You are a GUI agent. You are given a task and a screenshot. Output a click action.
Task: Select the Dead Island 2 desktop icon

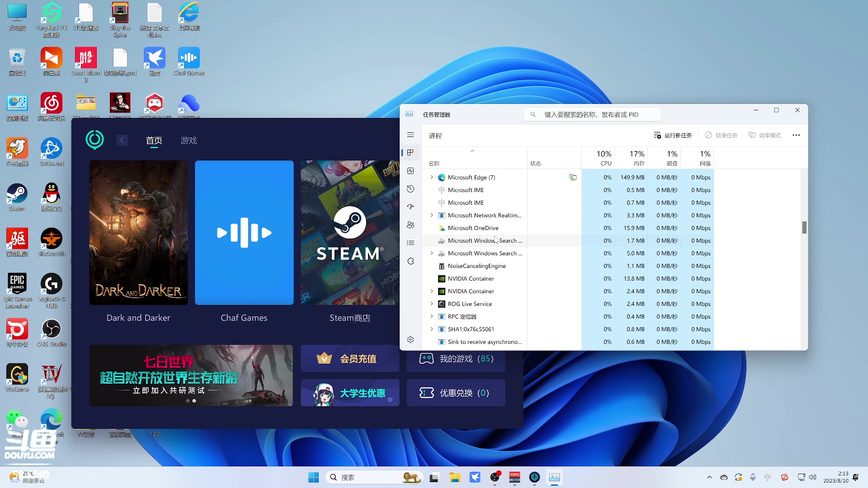point(86,65)
